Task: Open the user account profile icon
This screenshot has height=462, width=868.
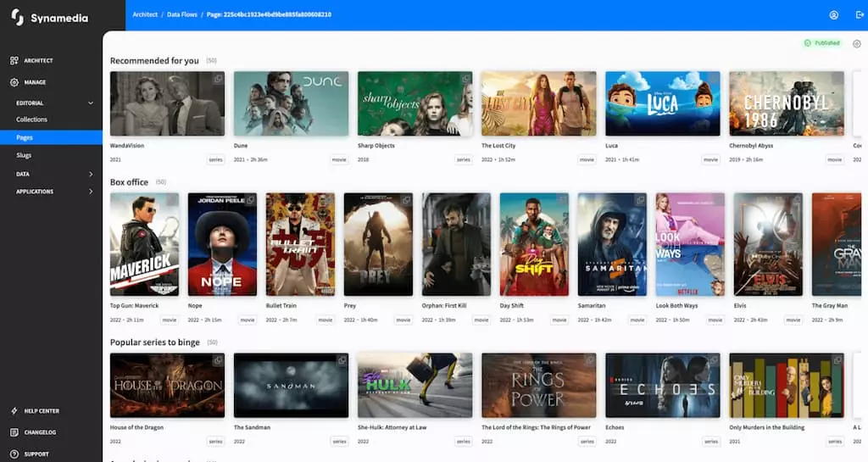Action: 833,15
